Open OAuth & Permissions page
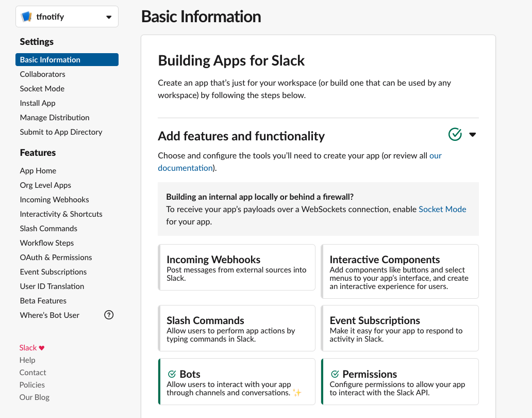This screenshot has height=418, width=532. click(x=56, y=258)
